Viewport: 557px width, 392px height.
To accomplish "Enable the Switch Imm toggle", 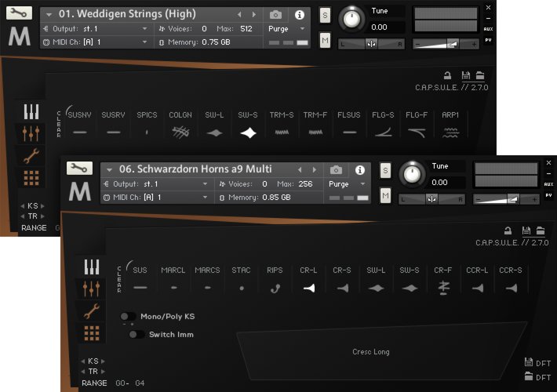I will (x=136, y=334).
